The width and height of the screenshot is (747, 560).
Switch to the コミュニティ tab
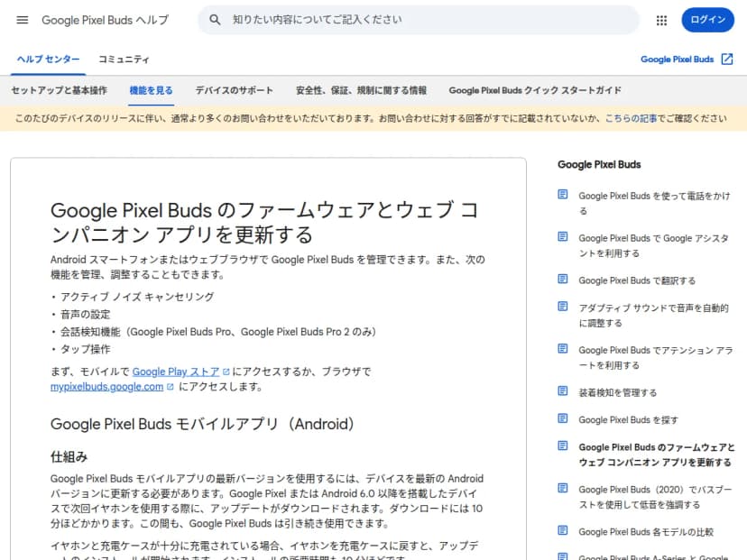pyautogui.click(x=124, y=59)
